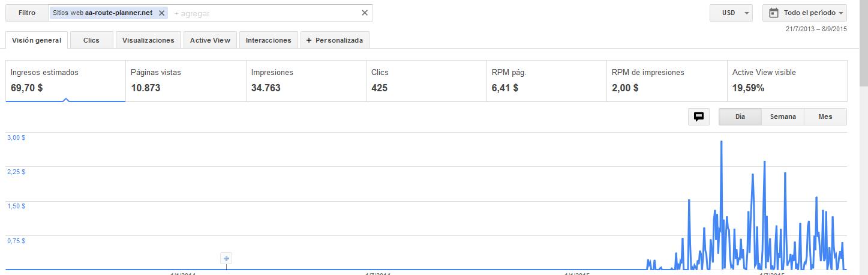The height and width of the screenshot is (275, 868).
Task: Focus the agregar filter input field
Action: (x=265, y=13)
